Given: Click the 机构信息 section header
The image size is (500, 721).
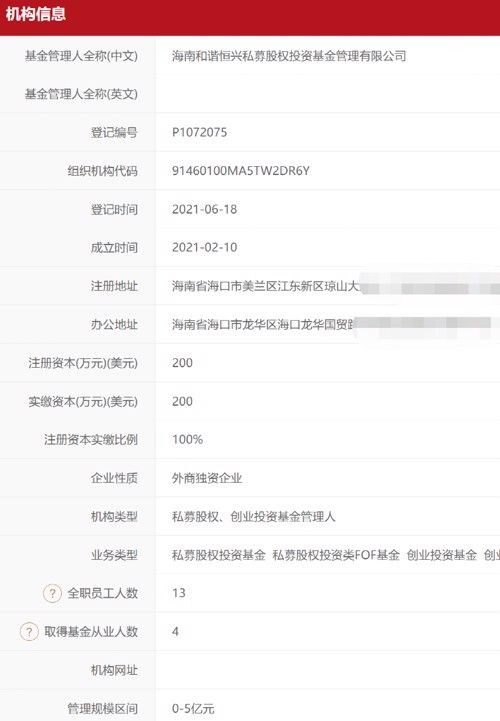Looking at the screenshot, I should (x=36, y=14).
